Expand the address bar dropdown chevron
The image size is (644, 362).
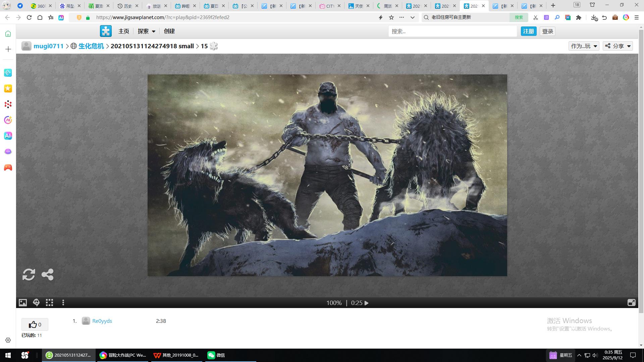click(x=413, y=17)
